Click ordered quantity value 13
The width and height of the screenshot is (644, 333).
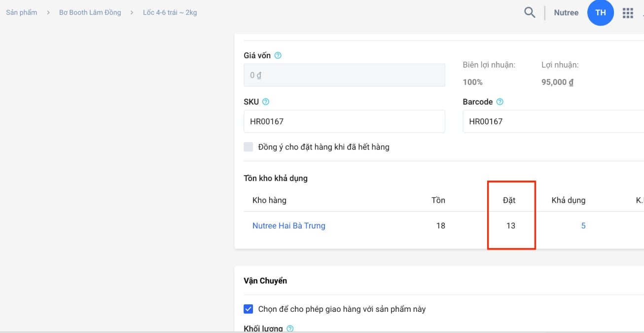510,226
